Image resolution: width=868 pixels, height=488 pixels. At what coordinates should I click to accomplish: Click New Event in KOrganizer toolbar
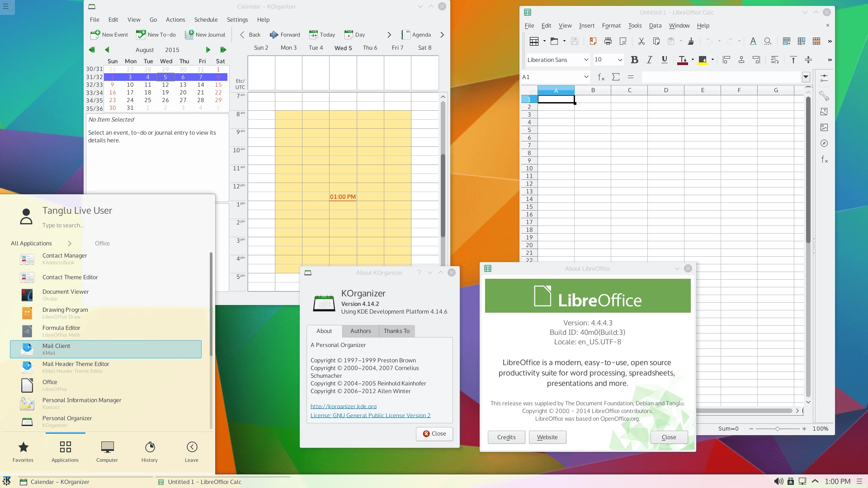coord(109,35)
